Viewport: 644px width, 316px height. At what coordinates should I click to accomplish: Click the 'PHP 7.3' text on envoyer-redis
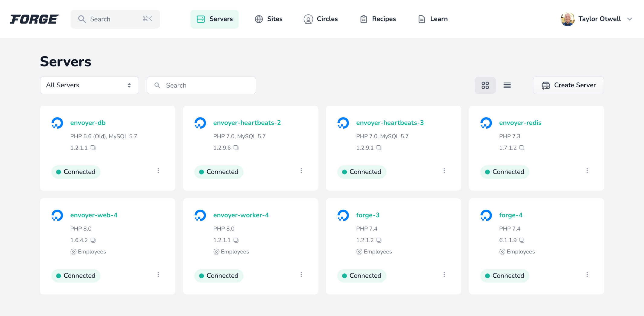click(x=510, y=136)
